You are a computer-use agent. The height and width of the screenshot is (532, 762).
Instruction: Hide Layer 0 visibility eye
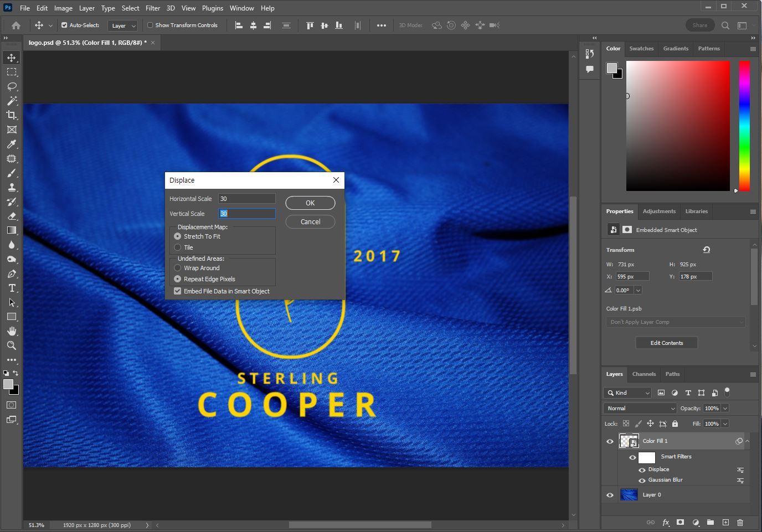tap(610, 495)
